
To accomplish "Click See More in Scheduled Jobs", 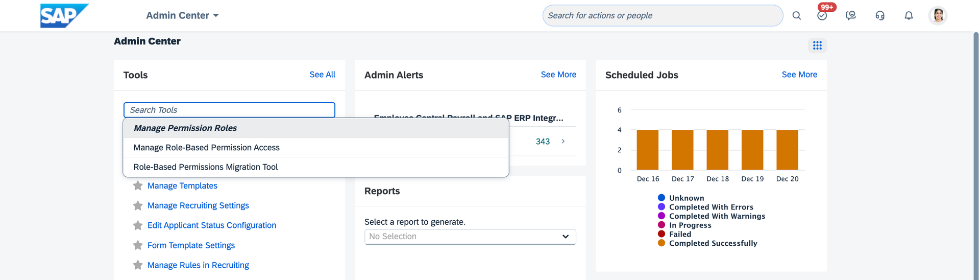I will click(x=799, y=75).
